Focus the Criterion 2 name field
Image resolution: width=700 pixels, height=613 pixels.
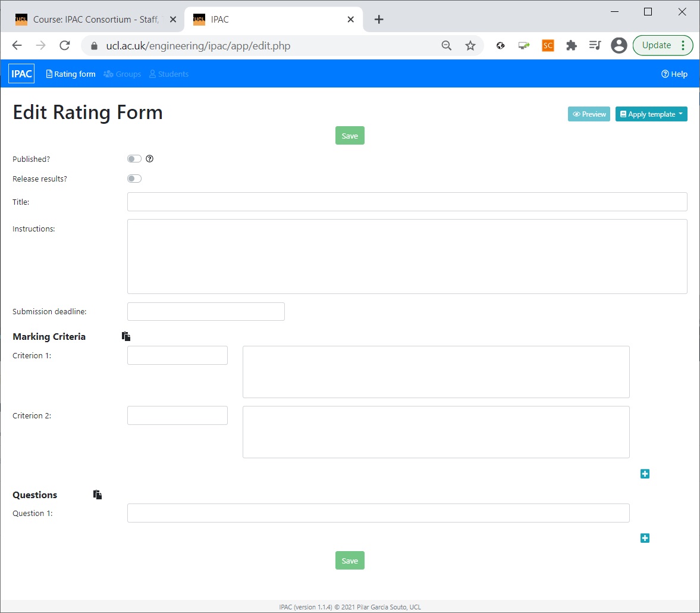pos(177,415)
